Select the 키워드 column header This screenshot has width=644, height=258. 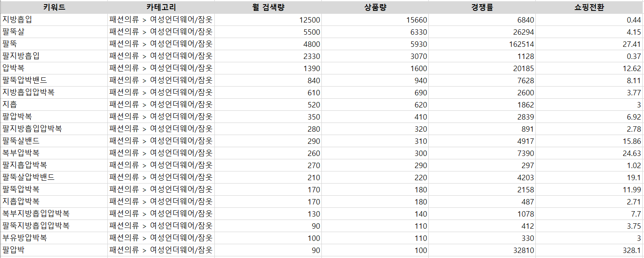pyautogui.click(x=54, y=8)
